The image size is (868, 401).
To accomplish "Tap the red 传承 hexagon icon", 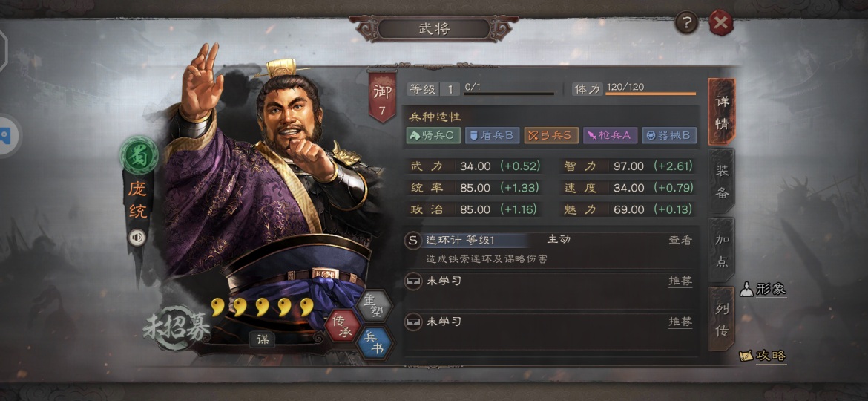I will [x=343, y=326].
